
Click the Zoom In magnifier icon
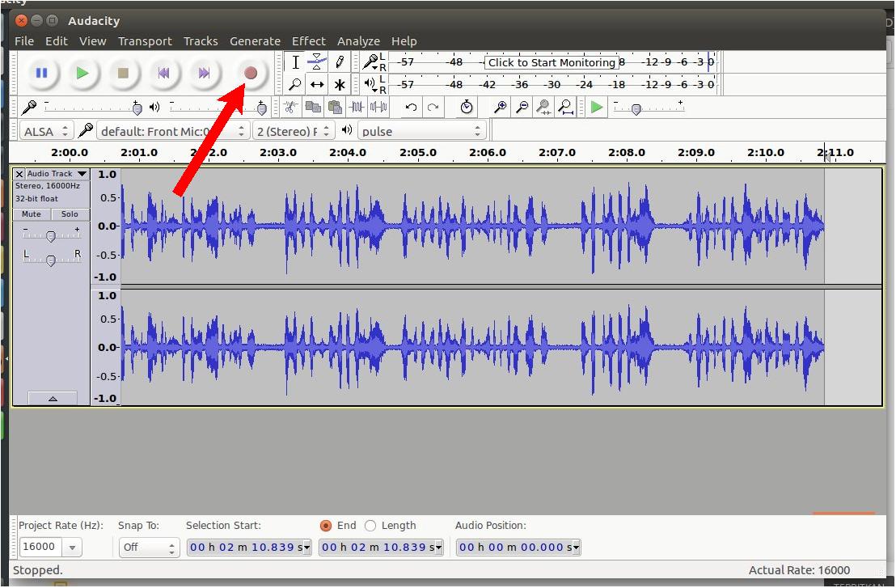coord(501,107)
